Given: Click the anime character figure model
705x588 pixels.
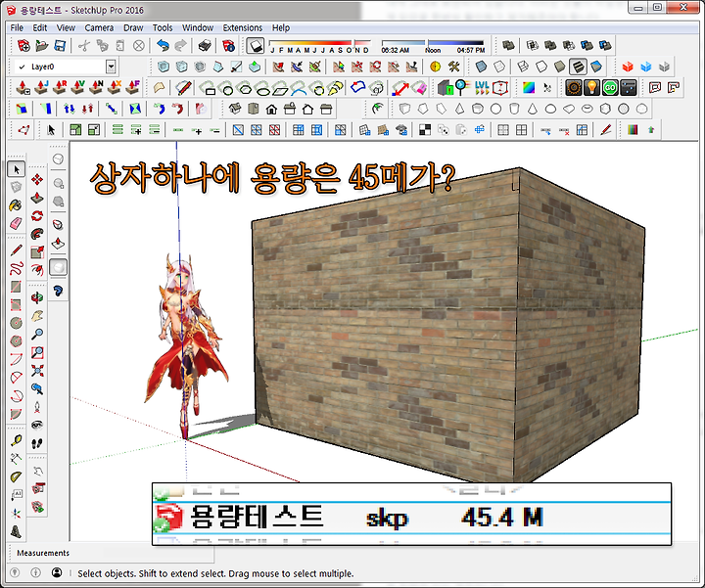Looking at the screenshot, I should (186, 346).
